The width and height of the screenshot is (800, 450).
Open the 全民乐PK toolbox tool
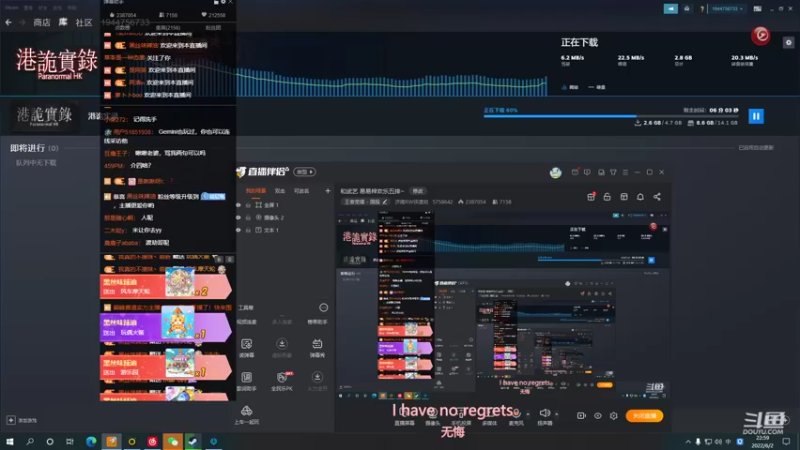(282, 381)
